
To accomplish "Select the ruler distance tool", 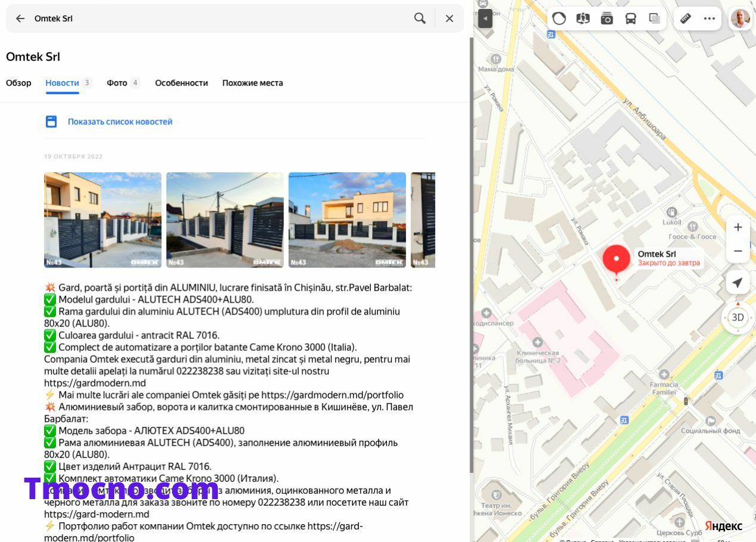I will point(685,18).
